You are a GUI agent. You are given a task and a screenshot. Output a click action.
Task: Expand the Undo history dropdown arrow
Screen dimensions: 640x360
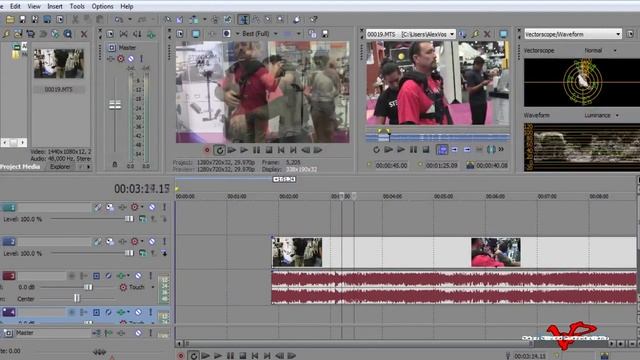tap(130, 19)
